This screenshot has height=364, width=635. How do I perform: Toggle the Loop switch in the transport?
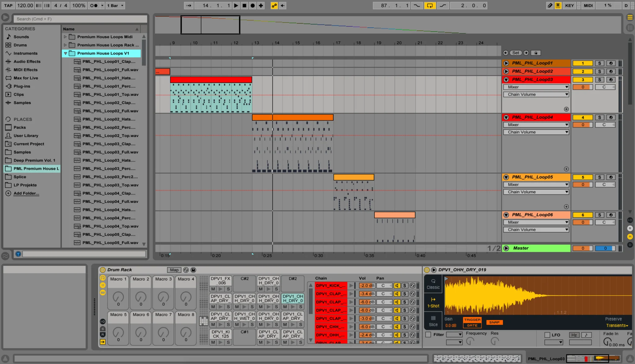[x=430, y=5]
